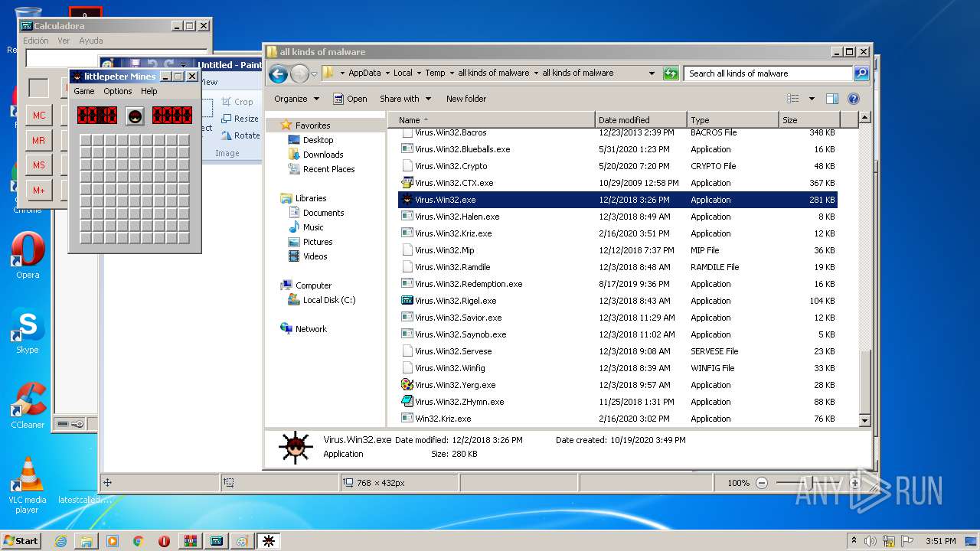Click the search magnifier icon in Explorer
The image size is (980, 551).
(861, 73)
